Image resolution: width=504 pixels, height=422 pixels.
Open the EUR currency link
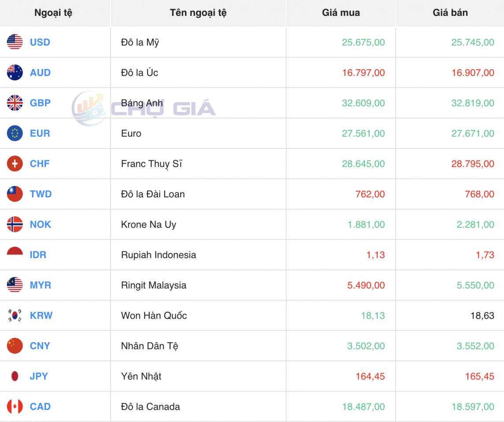click(40, 133)
